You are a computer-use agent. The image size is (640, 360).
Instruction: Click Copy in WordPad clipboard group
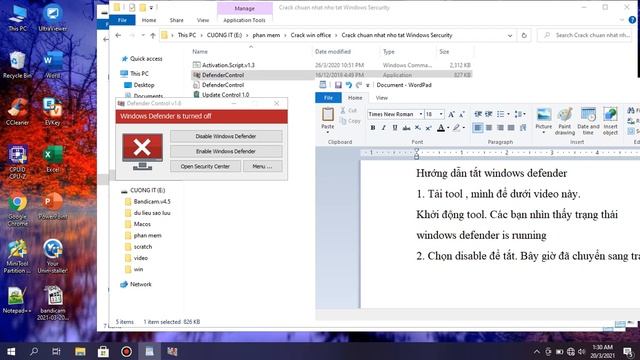pyautogui.click(x=350, y=121)
